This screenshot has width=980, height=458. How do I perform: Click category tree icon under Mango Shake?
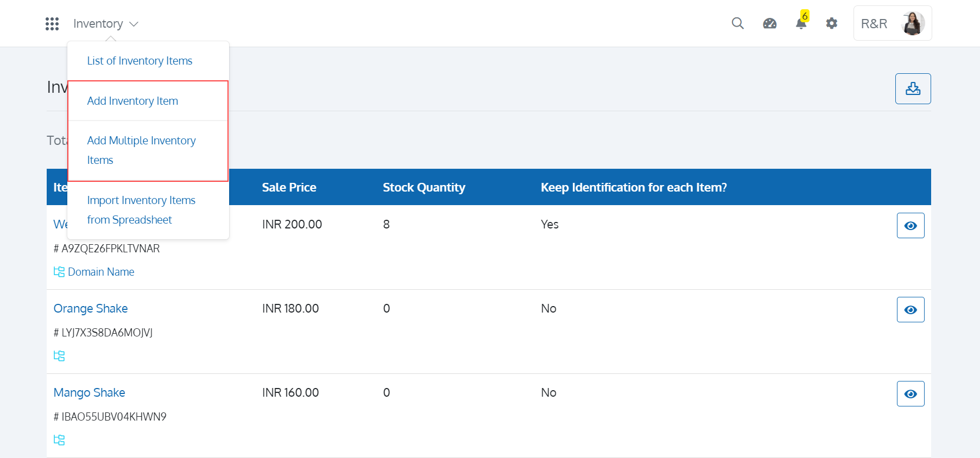coord(59,440)
